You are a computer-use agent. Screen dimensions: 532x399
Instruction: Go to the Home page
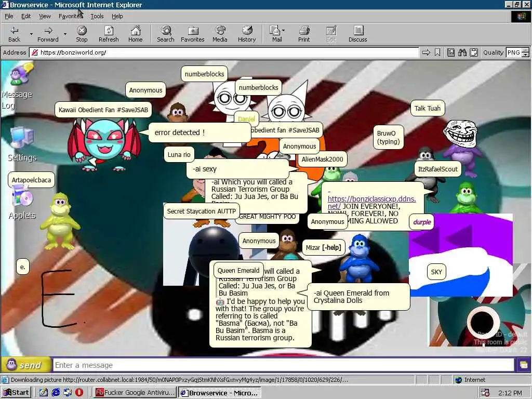click(136, 34)
